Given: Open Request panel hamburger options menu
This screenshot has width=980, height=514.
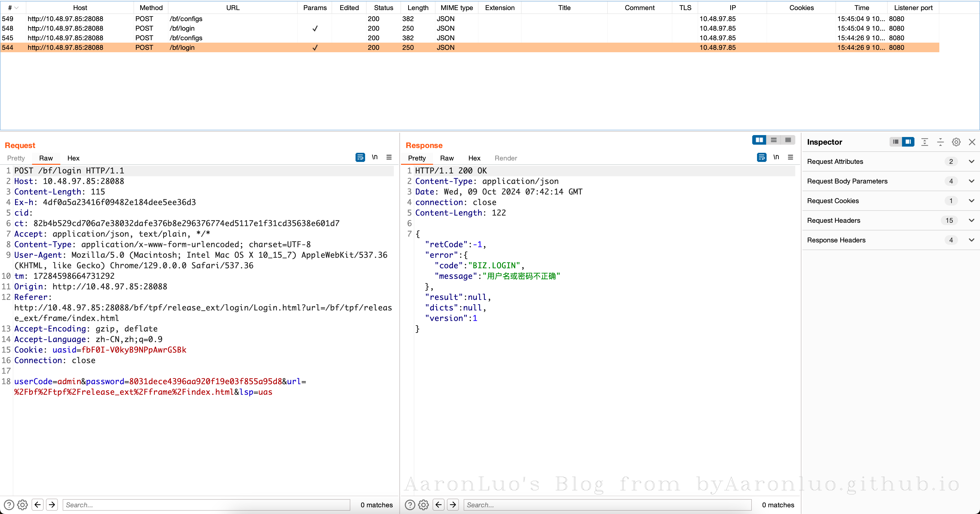Looking at the screenshot, I should tap(389, 157).
